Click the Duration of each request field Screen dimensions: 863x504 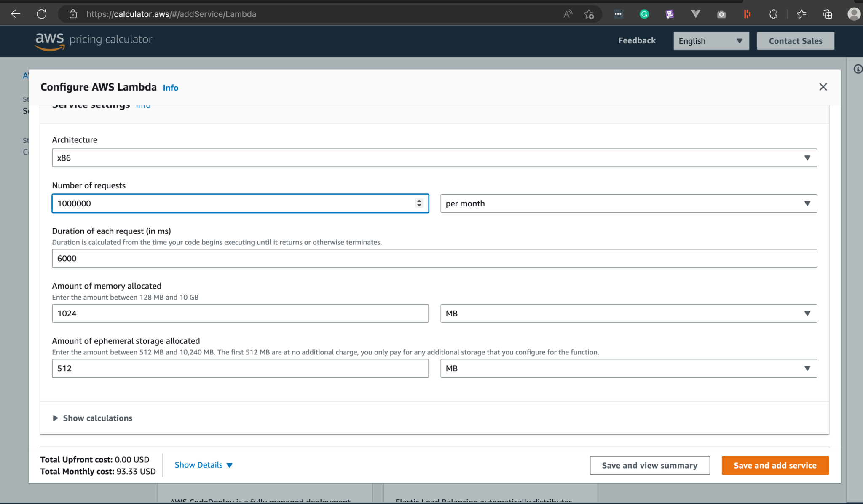point(434,258)
